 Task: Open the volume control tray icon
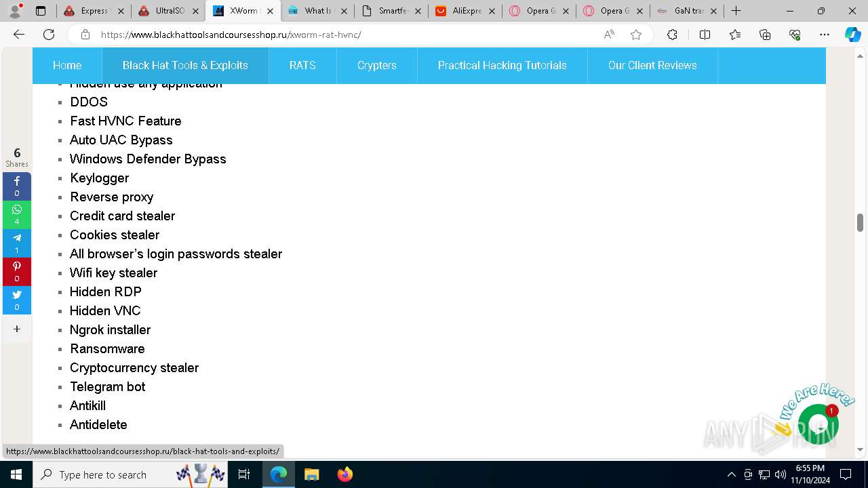point(781,474)
